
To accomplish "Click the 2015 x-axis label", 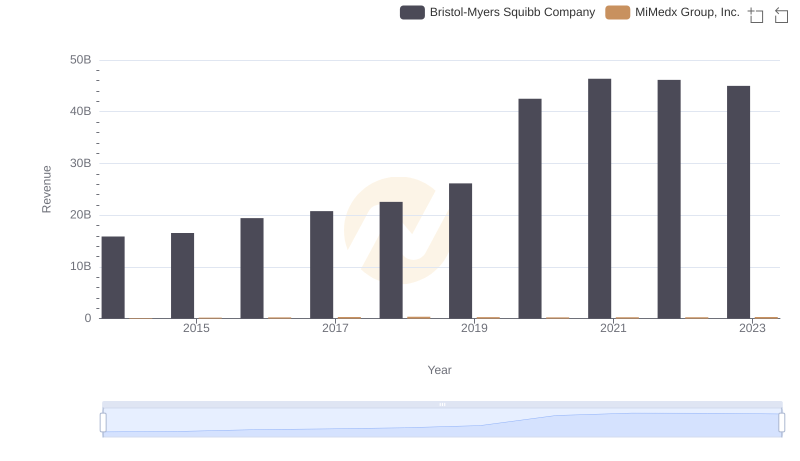I will tap(196, 328).
